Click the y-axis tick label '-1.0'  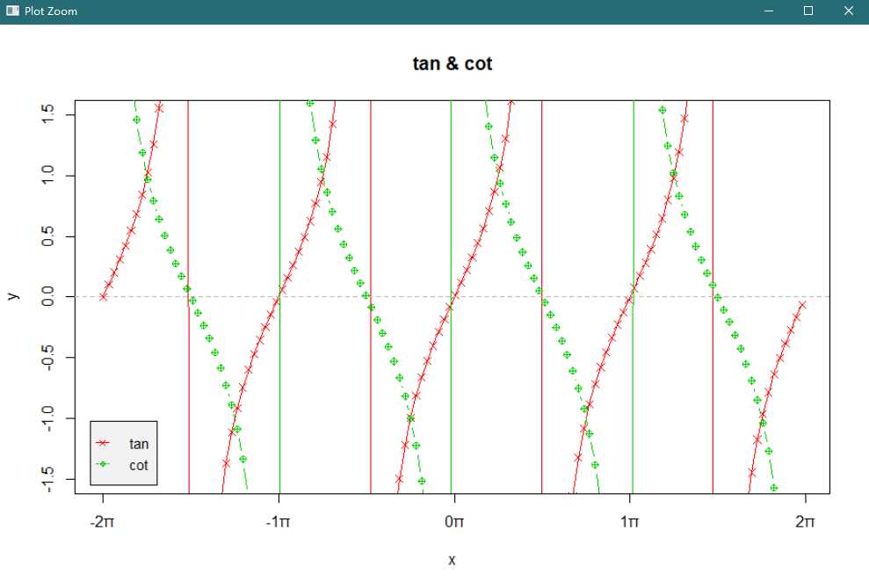[x=48, y=418]
